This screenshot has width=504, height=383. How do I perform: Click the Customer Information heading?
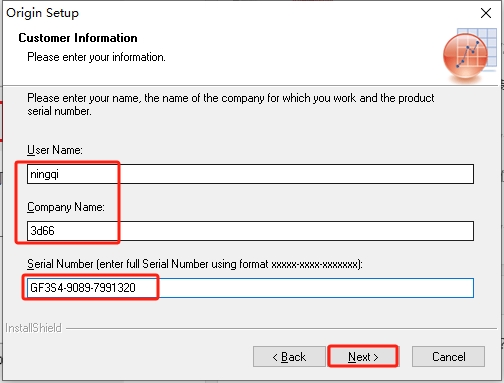[78, 38]
